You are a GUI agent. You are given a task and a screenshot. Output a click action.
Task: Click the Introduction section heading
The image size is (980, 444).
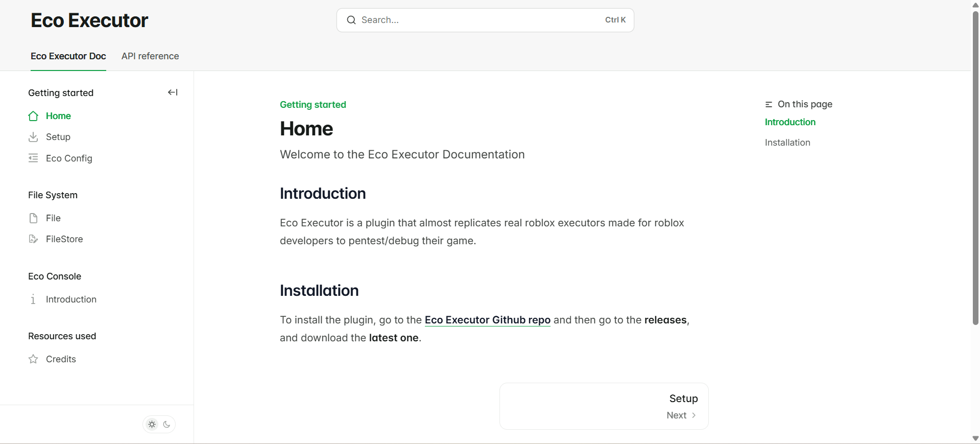coord(323,194)
